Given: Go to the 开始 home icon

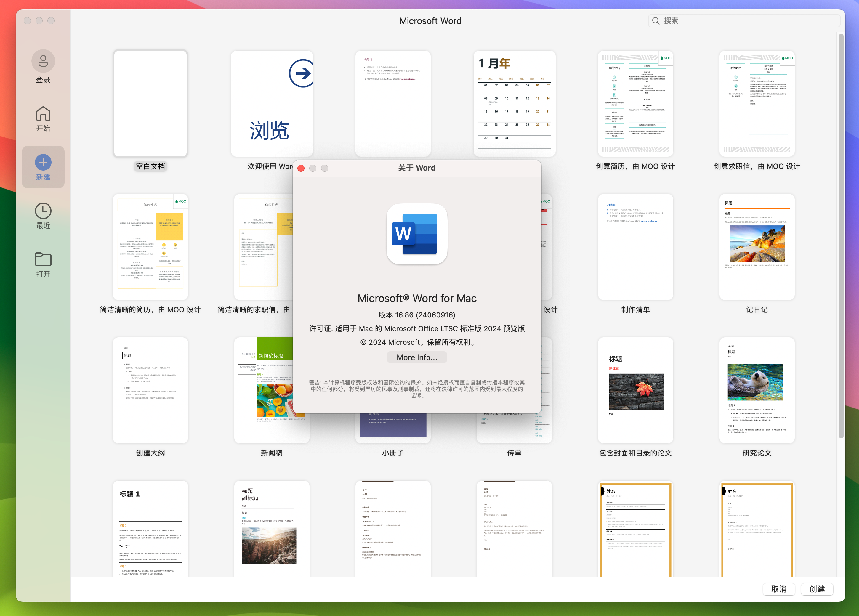Looking at the screenshot, I should point(43,114).
